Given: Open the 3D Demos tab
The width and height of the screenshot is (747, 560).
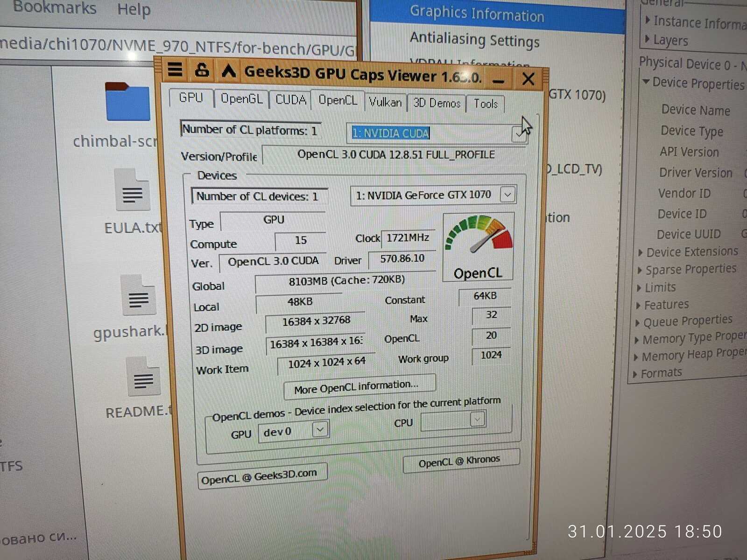Looking at the screenshot, I should (x=437, y=103).
